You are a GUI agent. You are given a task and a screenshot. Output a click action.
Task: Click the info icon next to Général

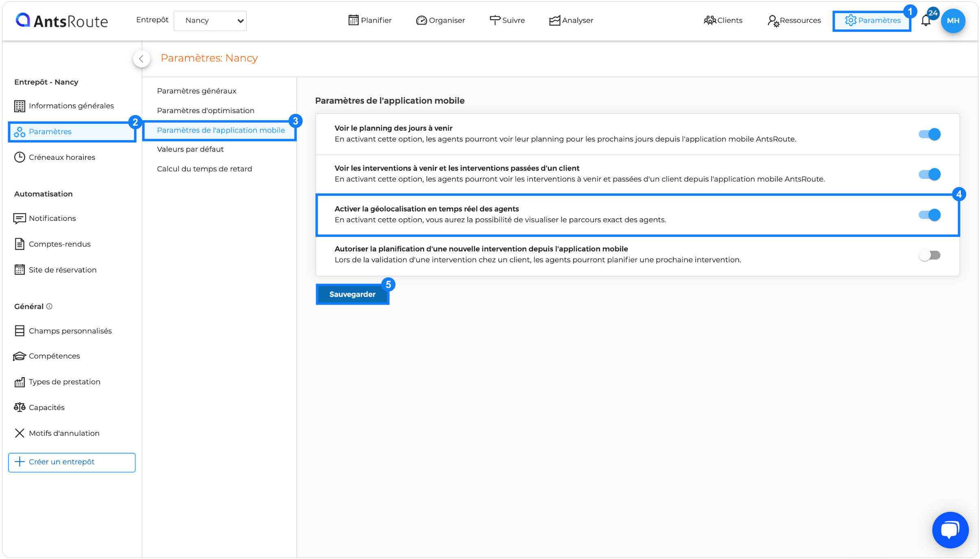click(x=49, y=306)
